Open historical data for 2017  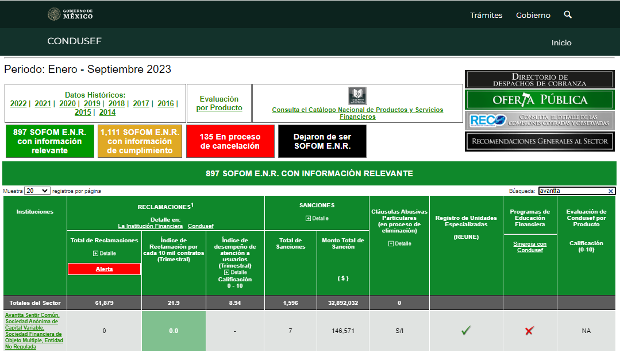coord(141,103)
